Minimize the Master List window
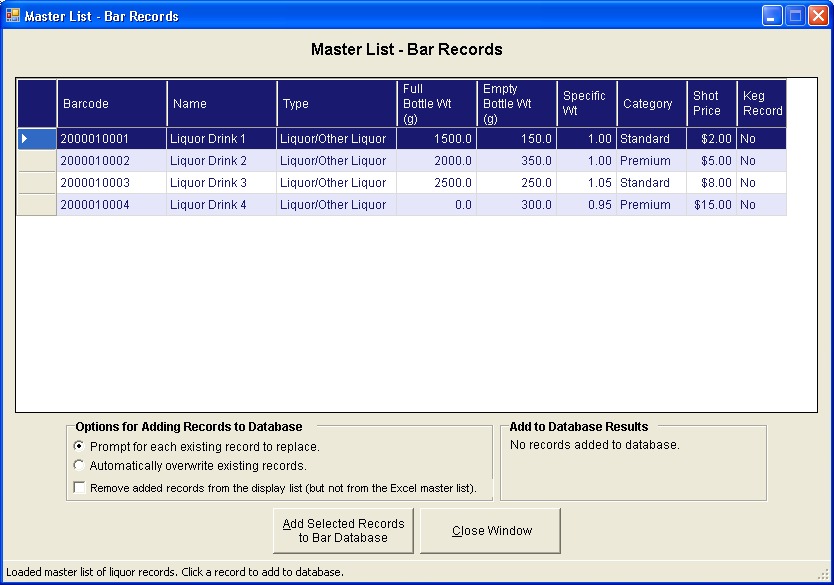This screenshot has width=834, height=585. point(772,16)
